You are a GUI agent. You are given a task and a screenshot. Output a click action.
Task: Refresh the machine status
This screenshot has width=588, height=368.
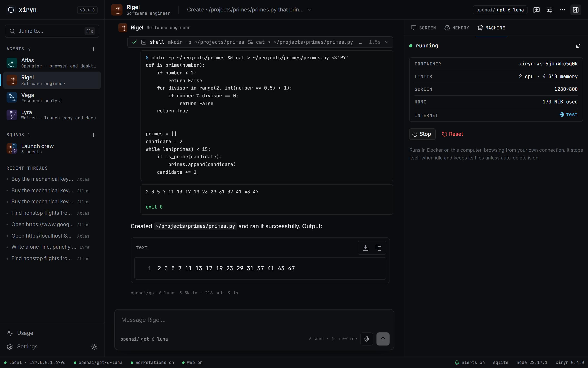578,46
